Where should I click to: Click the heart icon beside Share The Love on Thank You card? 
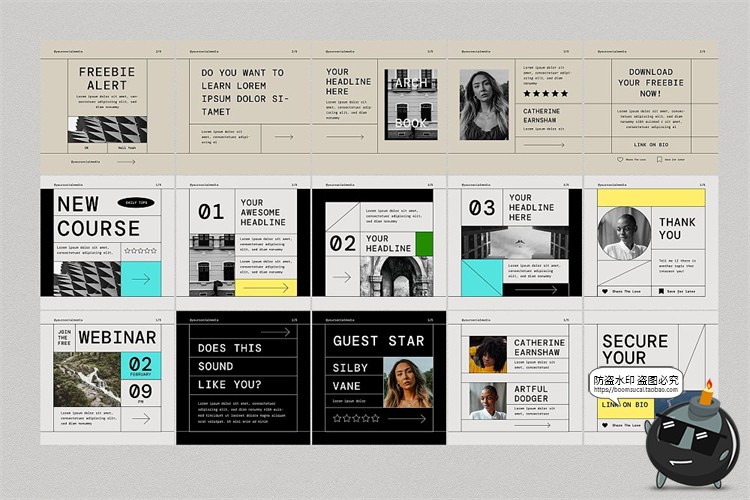pyautogui.click(x=604, y=291)
